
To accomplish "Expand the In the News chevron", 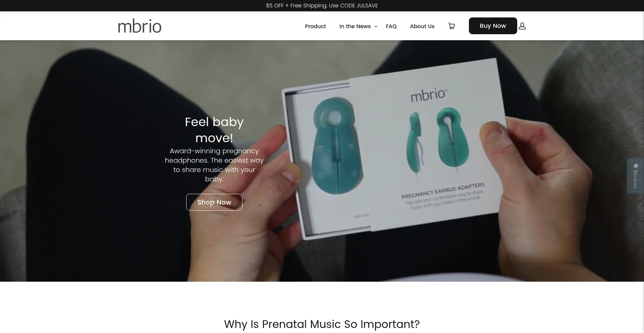I will [376, 26].
